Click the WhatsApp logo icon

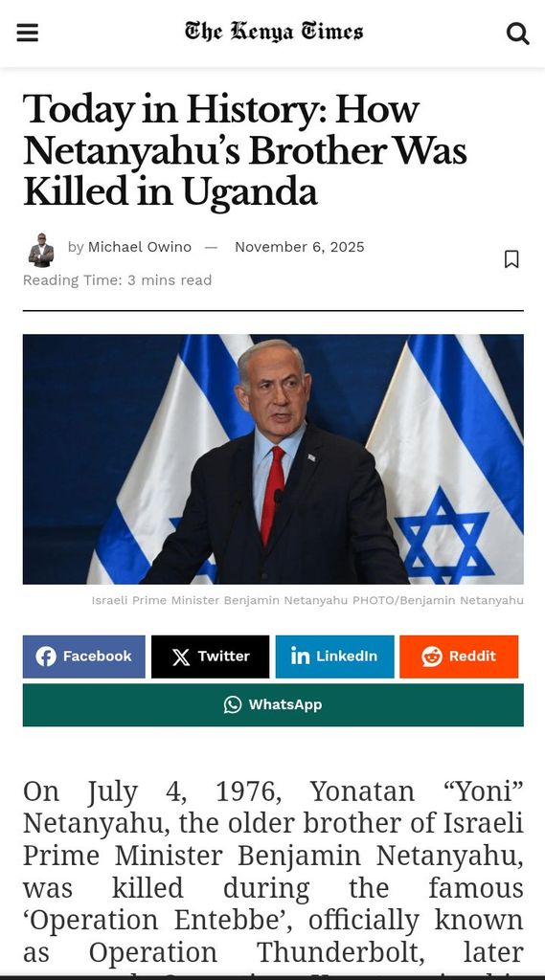233,705
